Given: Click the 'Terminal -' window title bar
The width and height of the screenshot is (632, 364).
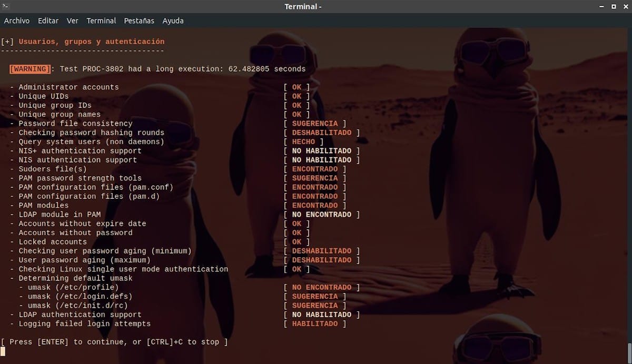Looking at the screenshot, I should (303, 6).
